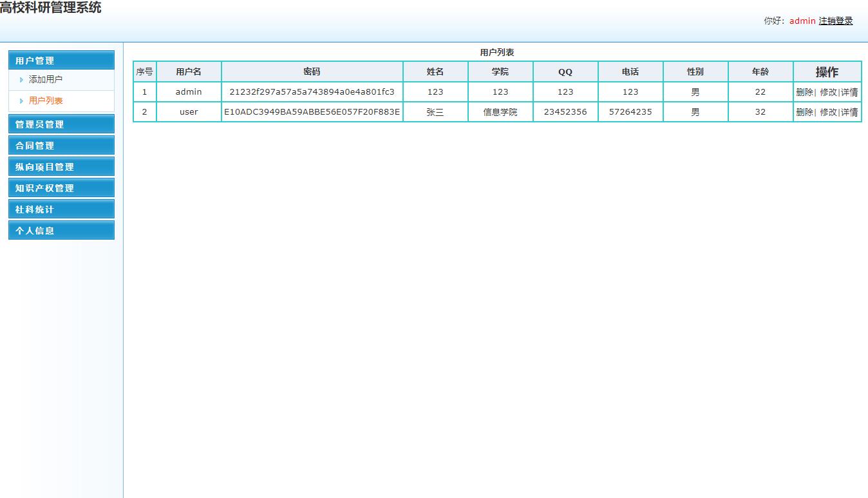Open 添加用户 in the sidebar
Image resolution: width=868 pixels, height=498 pixels.
click(x=46, y=80)
